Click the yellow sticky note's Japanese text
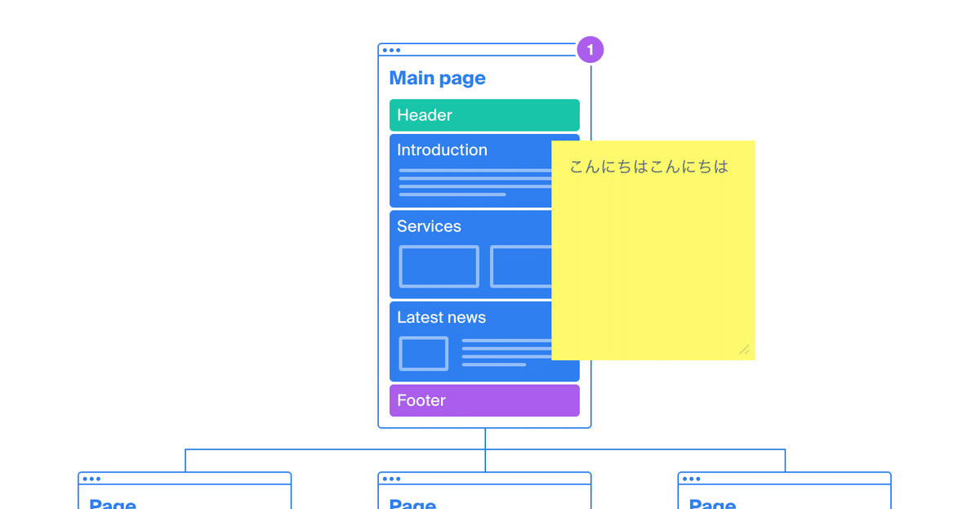This screenshot has width=980, height=509. (x=648, y=167)
